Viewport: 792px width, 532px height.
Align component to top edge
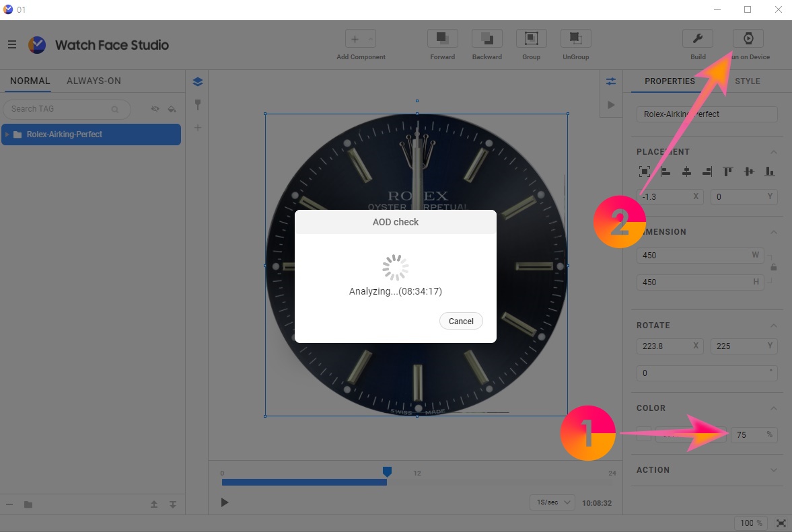click(x=728, y=172)
